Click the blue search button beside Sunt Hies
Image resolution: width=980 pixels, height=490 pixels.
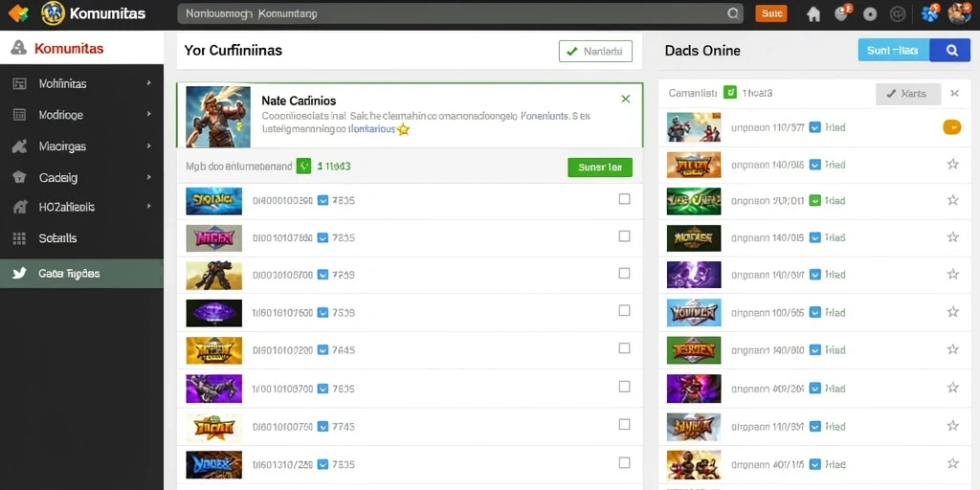tap(950, 50)
